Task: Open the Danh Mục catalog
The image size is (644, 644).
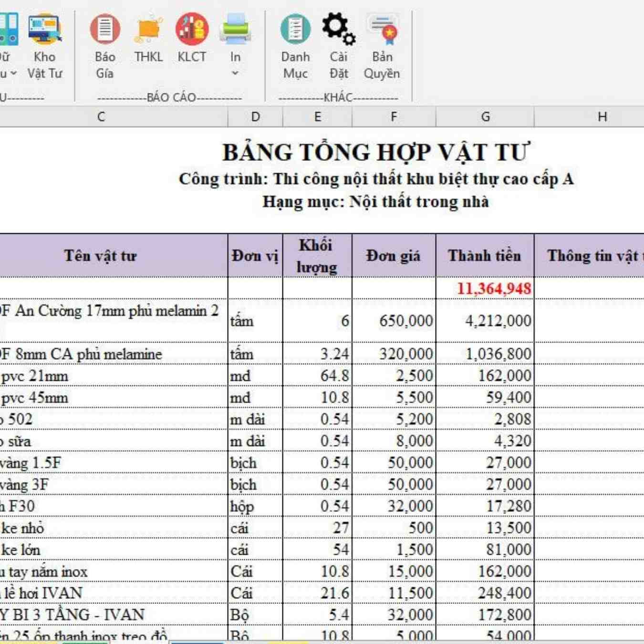Action: (295, 46)
